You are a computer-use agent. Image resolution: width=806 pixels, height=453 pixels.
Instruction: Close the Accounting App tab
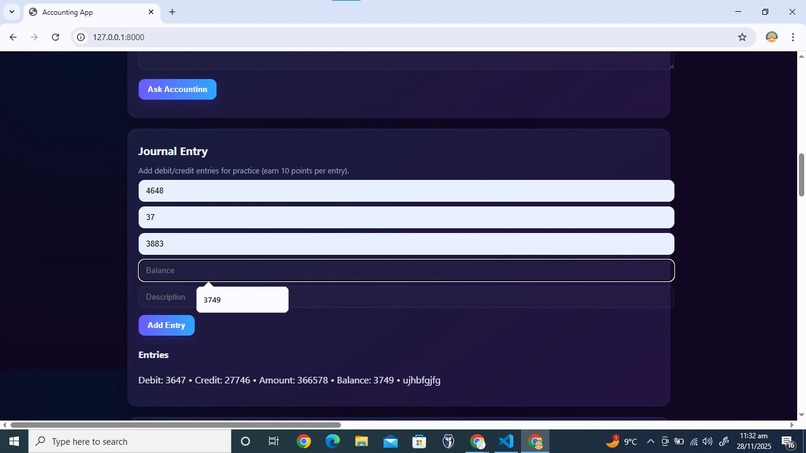click(151, 12)
